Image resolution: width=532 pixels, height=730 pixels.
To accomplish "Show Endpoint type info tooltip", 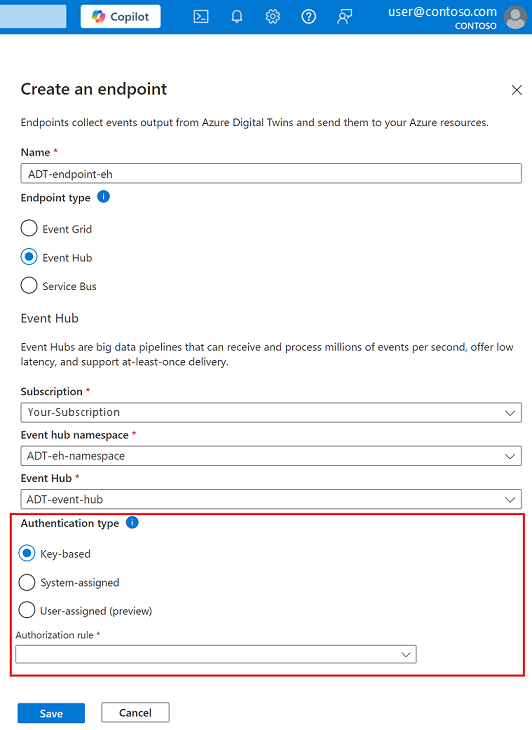I will tap(103, 197).
